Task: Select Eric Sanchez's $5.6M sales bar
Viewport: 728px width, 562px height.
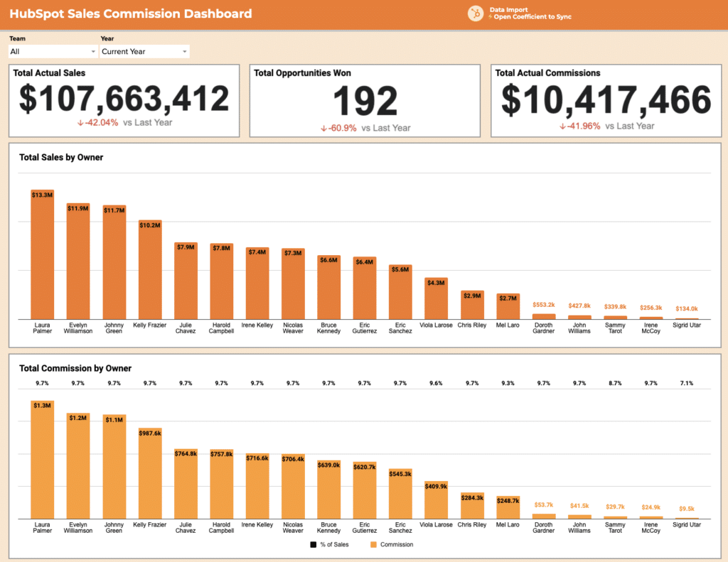Action: (x=400, y=292)
